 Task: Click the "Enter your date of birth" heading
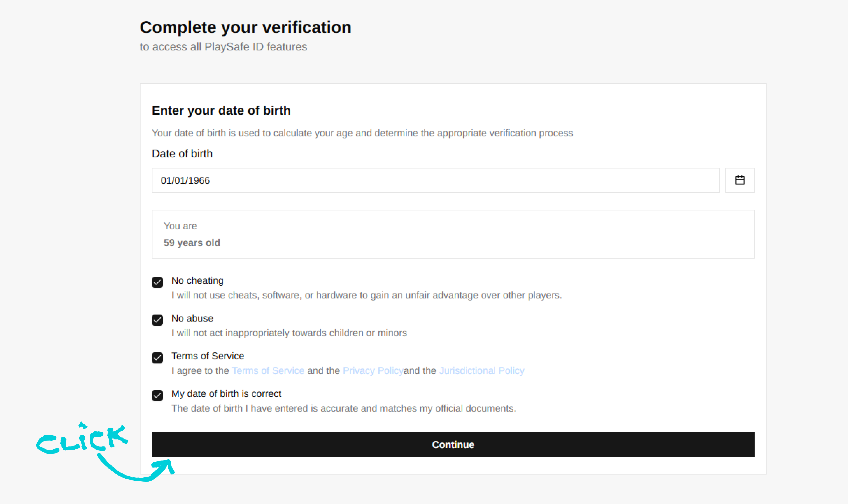pyautogui.click(x=221, y=110)
